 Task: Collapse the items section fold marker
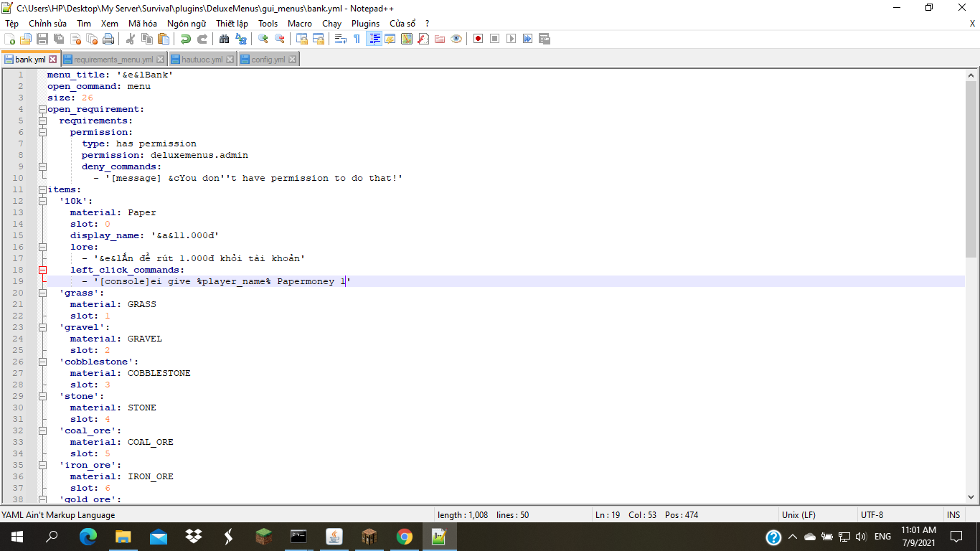click(x=42, y=189)
